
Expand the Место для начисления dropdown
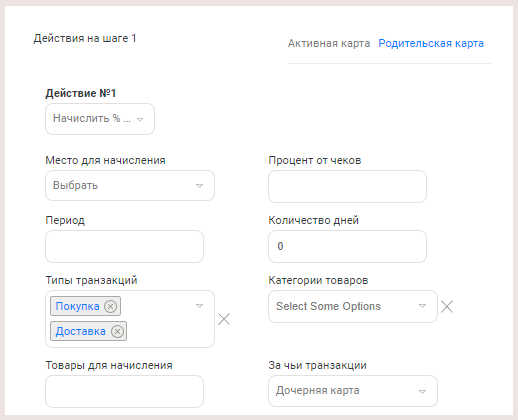pyautogui.click(x=130, y=186)
